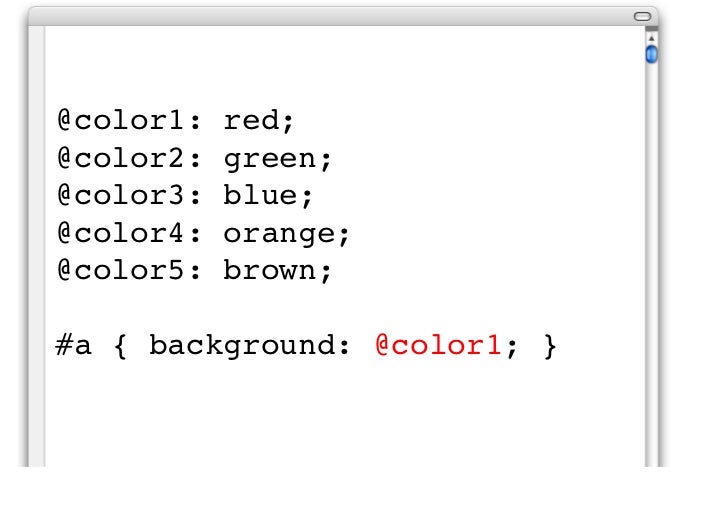
Task: Click the #a selector
Action: pyautogui.click(x=73, y=346)
